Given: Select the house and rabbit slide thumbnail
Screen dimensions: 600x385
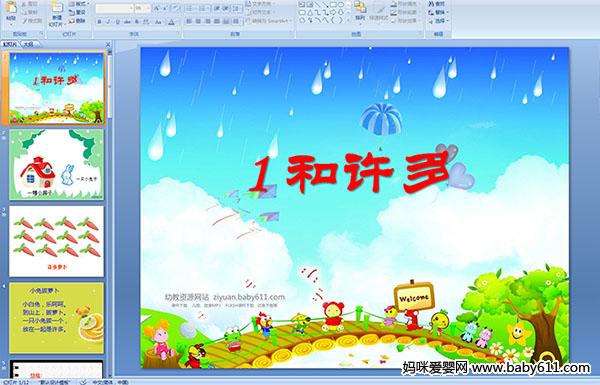Looking at the screenshot, I should pyautogui.click(x=57, y=165).
